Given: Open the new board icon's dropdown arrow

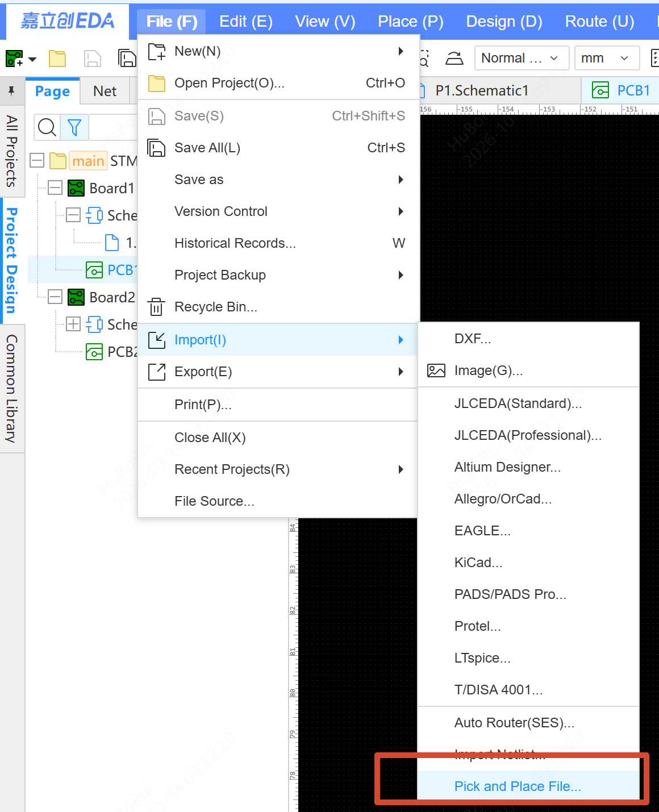Looking at the screenshot, I should (x=32, y=59).
